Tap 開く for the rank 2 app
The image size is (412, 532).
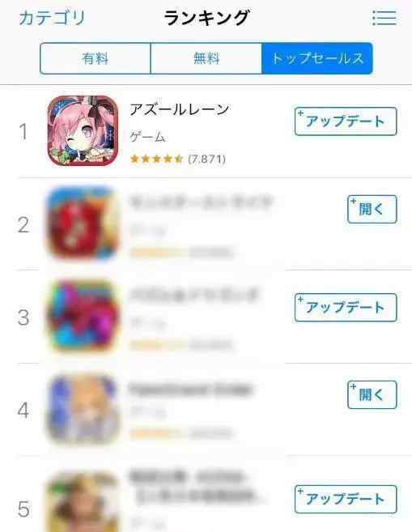pyautogui.click(x=372, y=209)
